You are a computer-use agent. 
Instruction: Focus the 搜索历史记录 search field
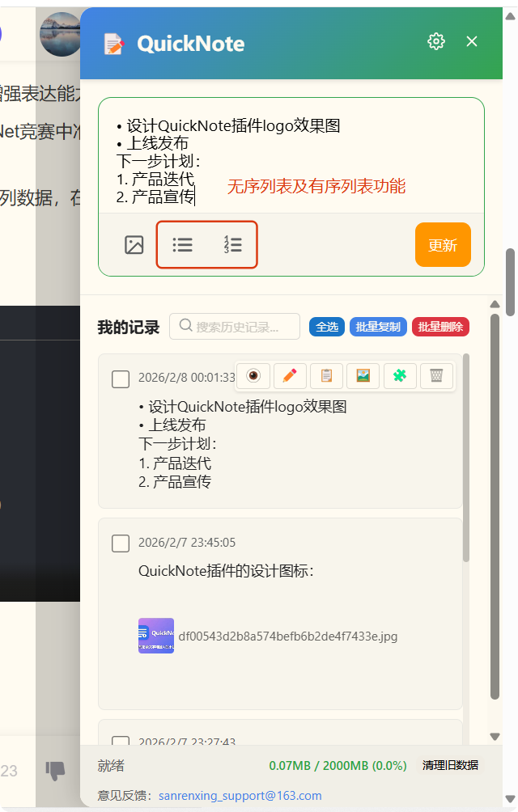[x=235, y=326]
